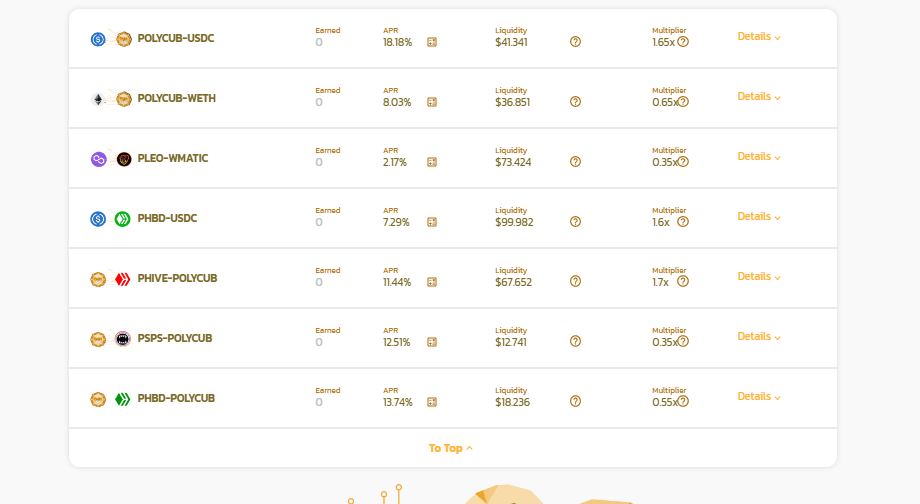Select the PSPS-POLYCUB farm name
This screenshot has width=920, height=504.
(x=175, y=339)
